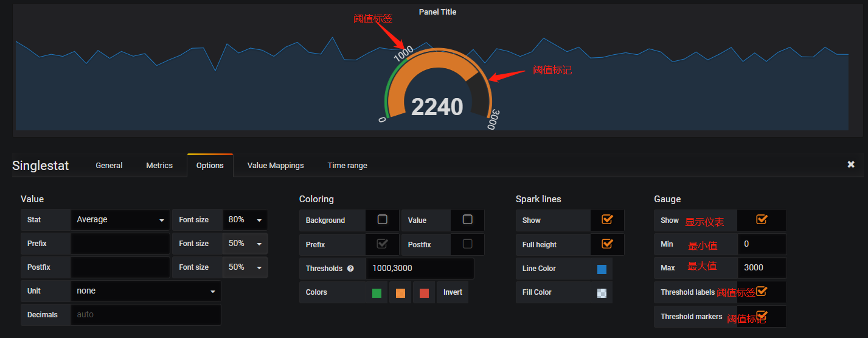868x338 pixels.
Task: Open the Postfix row Font size 50% dropdown
Action: tap(245, 267)
